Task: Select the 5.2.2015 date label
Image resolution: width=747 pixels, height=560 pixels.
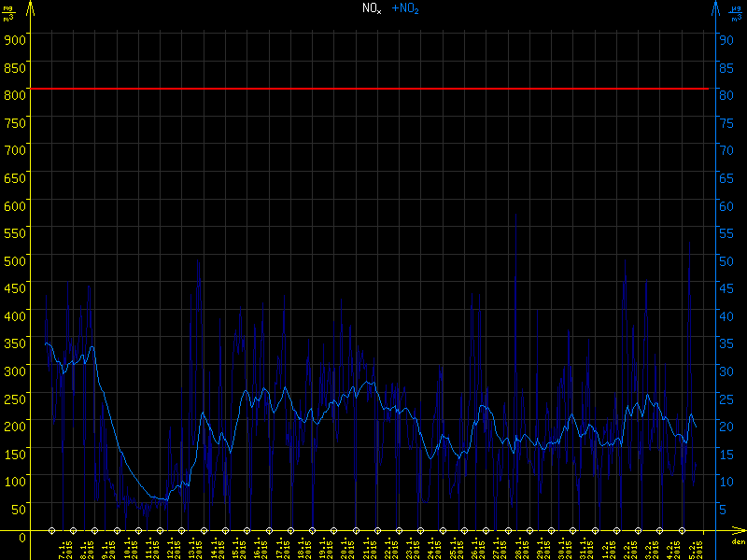Action: tap(694, 548)
